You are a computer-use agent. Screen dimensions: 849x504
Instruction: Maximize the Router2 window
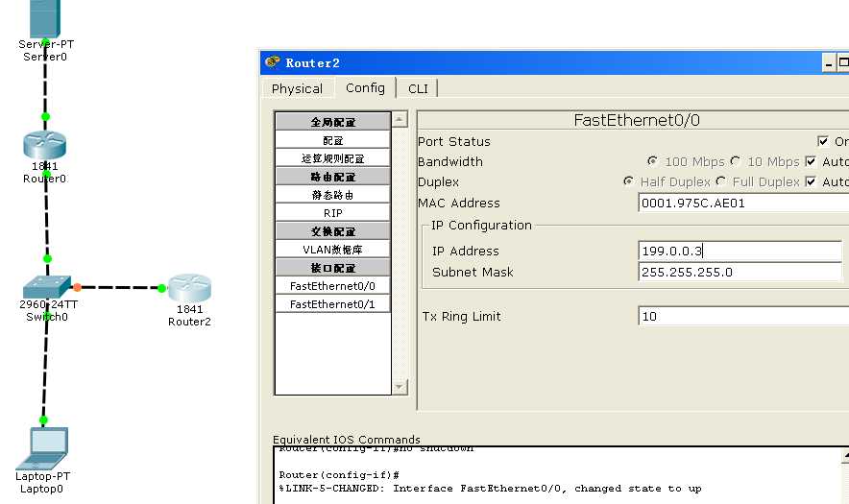(843, 62)
